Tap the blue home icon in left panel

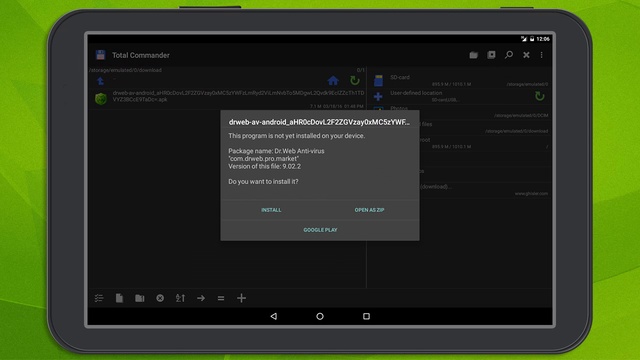coord(333,80)
